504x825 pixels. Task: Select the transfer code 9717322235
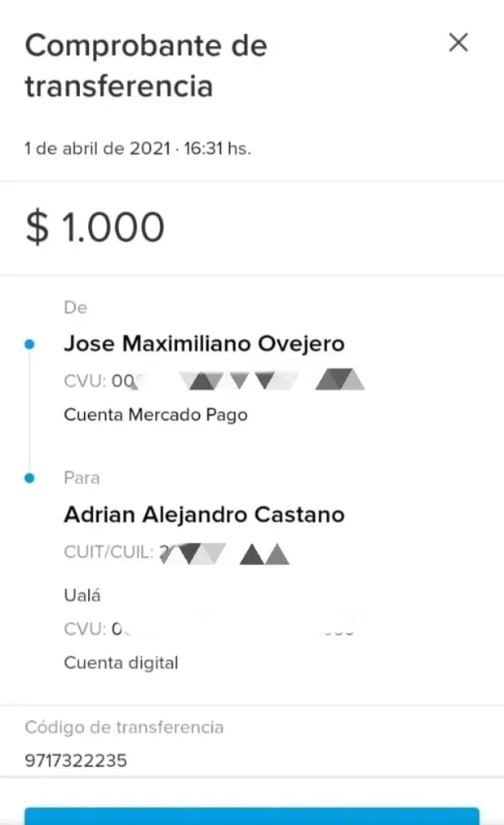click(x=76, y=761)
